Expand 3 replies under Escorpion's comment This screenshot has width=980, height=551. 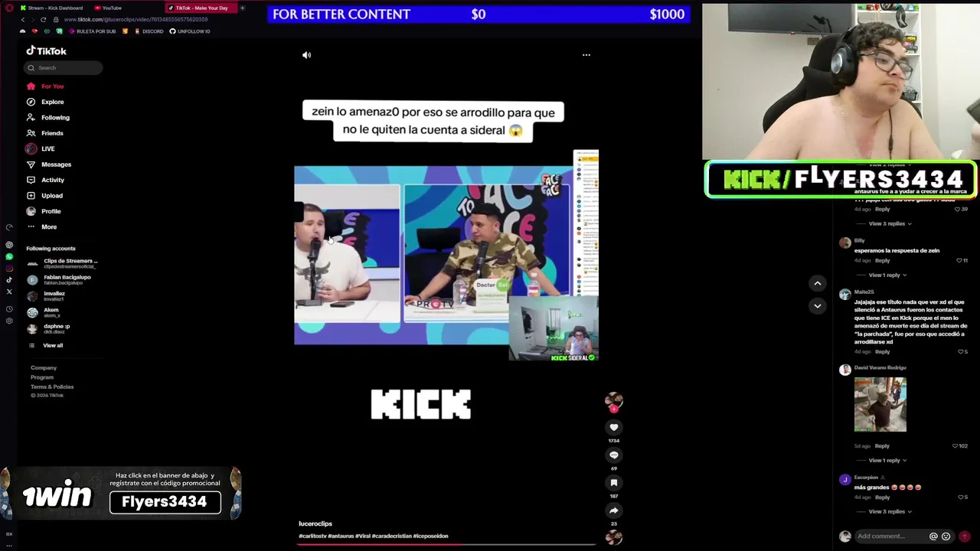click(x=890, y=511)
